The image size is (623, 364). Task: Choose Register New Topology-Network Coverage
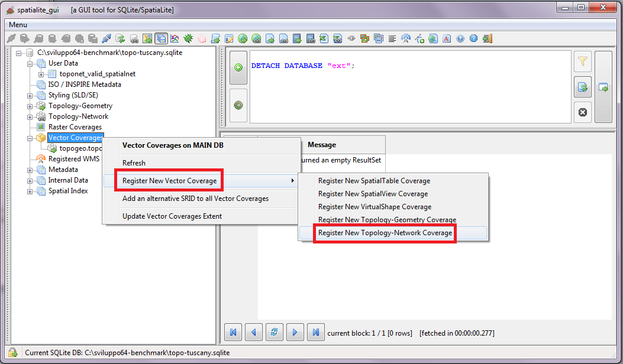coord(393,233)
